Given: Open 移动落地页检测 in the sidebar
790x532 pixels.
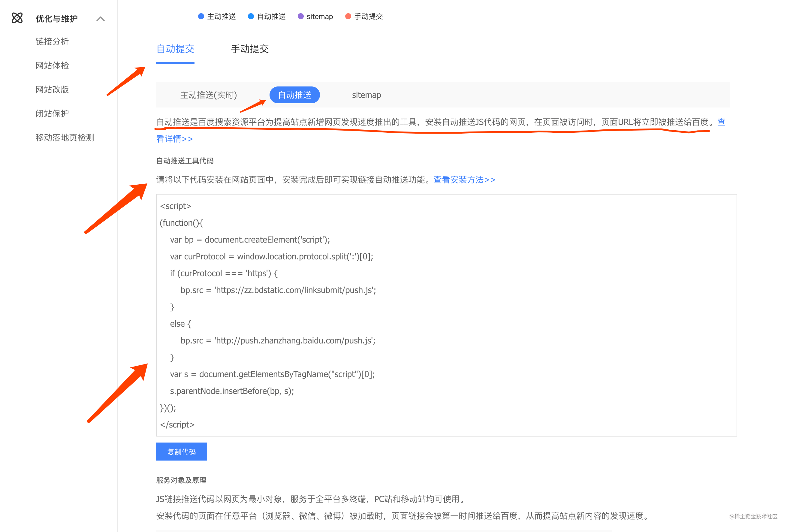Looking at the screenshot, I should coord(65,138).
